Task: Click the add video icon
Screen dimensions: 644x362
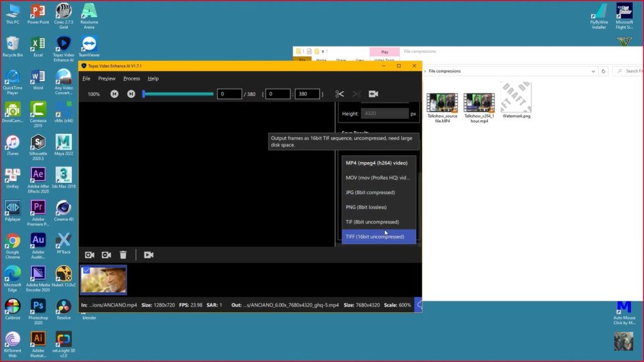Action: pos(89,255)
